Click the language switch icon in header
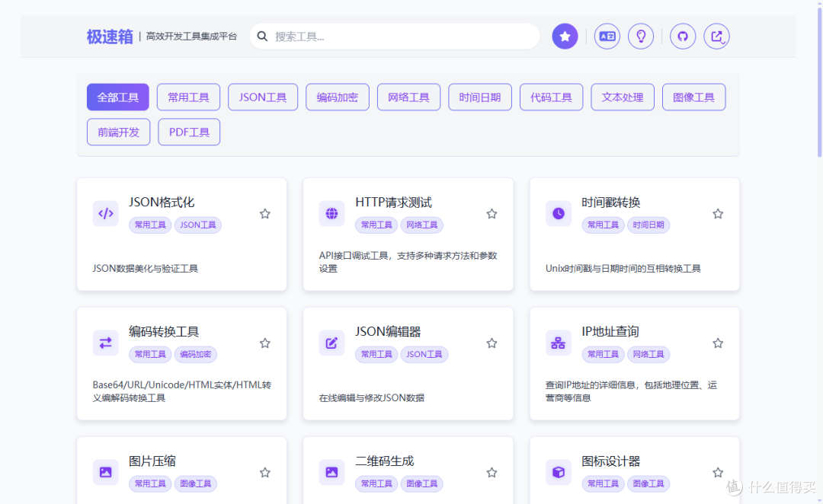This screenshot has height=504, width=823. pos(607,37)
